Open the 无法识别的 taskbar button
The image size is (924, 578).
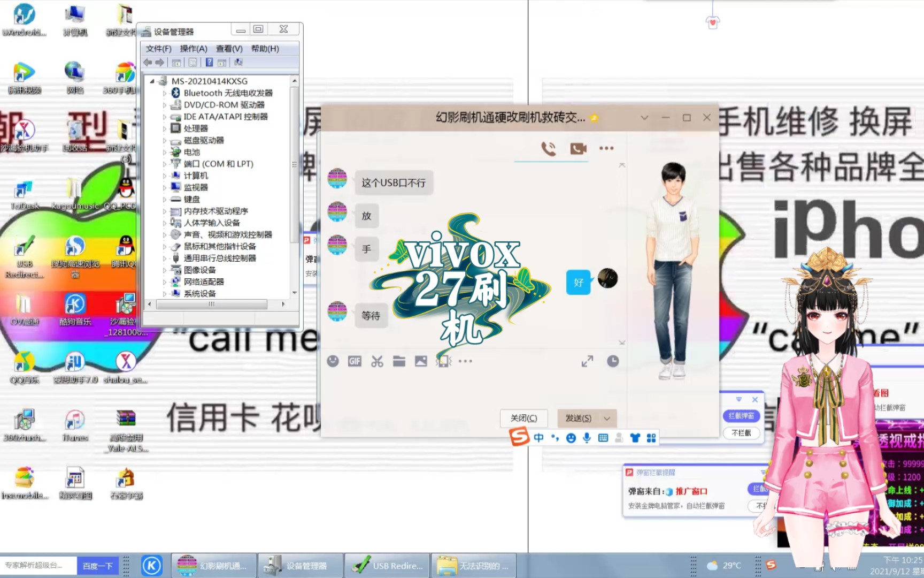click(x=473, y=566)
